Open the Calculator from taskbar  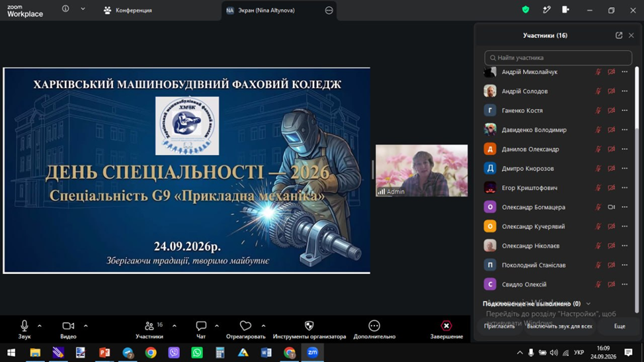click(220, 353)
